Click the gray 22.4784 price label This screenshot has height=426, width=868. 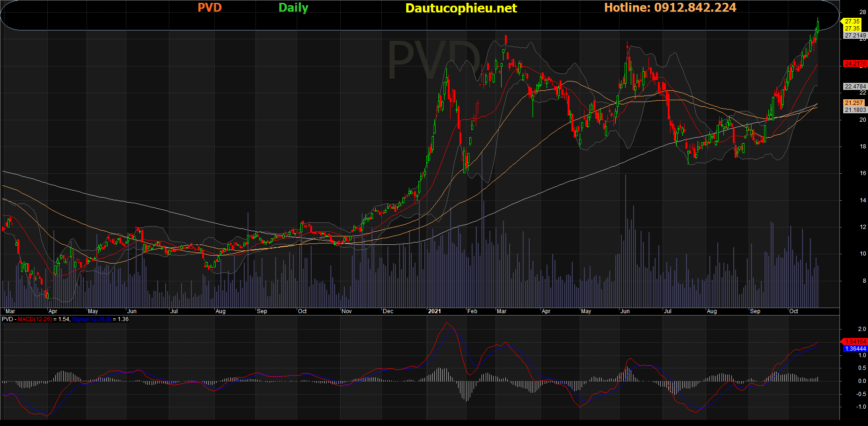855,87
